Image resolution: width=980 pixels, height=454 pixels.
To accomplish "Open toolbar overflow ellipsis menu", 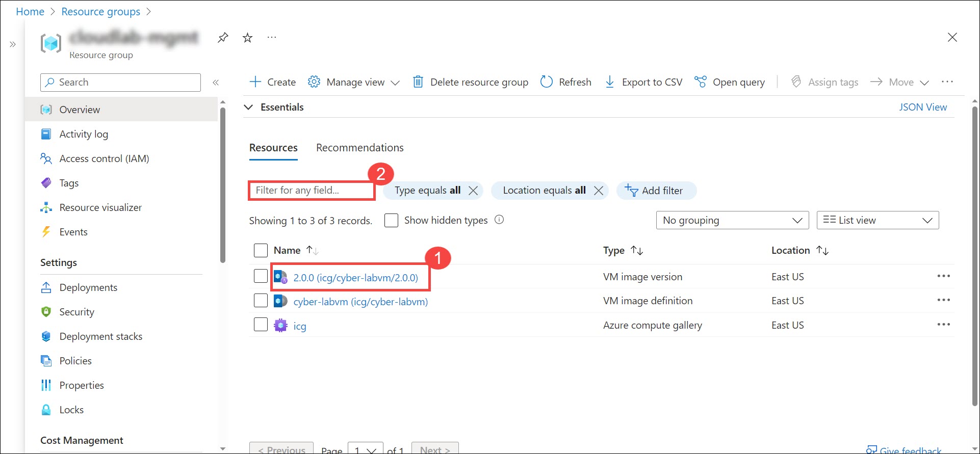I will pyautogui.click(x=947, y=82).
